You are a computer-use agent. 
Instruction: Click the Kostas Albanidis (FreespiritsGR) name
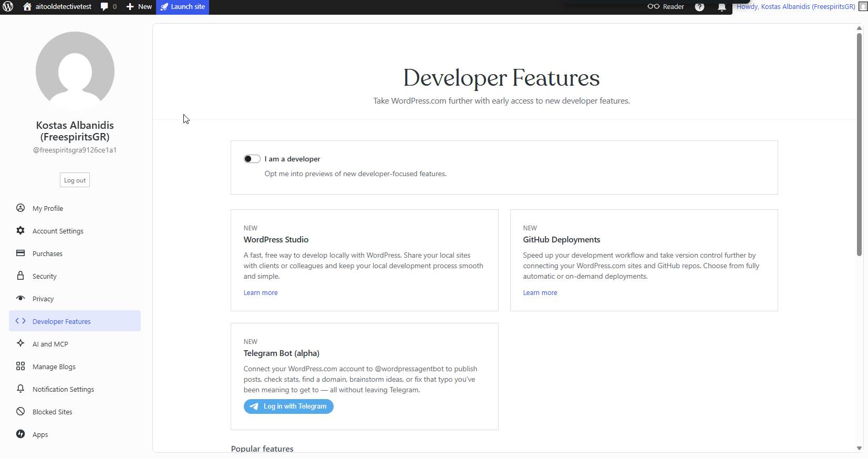pyautogui.click(x=75, y=131)
